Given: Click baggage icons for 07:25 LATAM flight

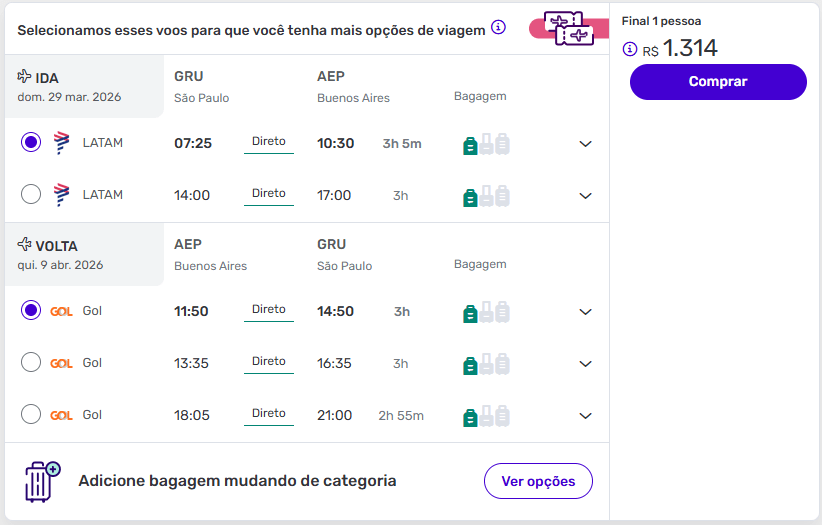Looking at the screenshot, I should coord(486,144).
